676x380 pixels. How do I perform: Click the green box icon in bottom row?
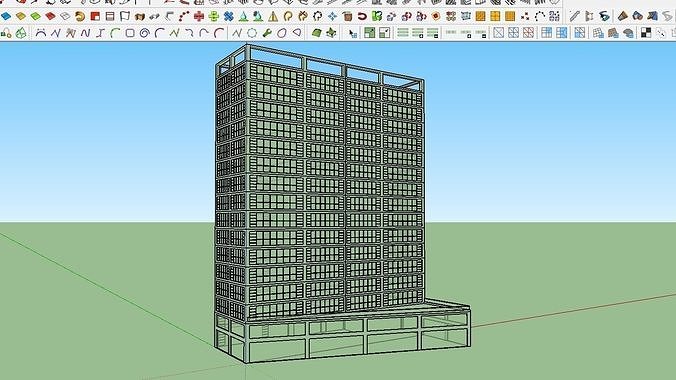316,33
